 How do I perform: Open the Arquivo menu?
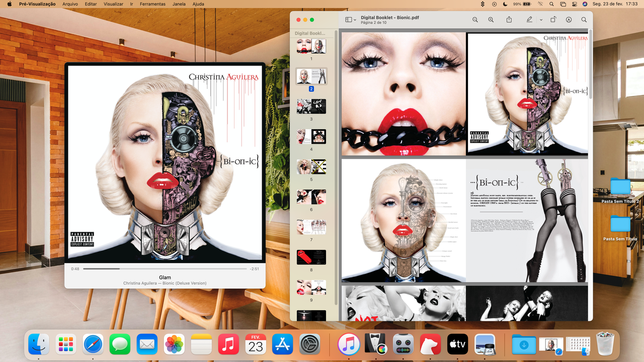70,4
